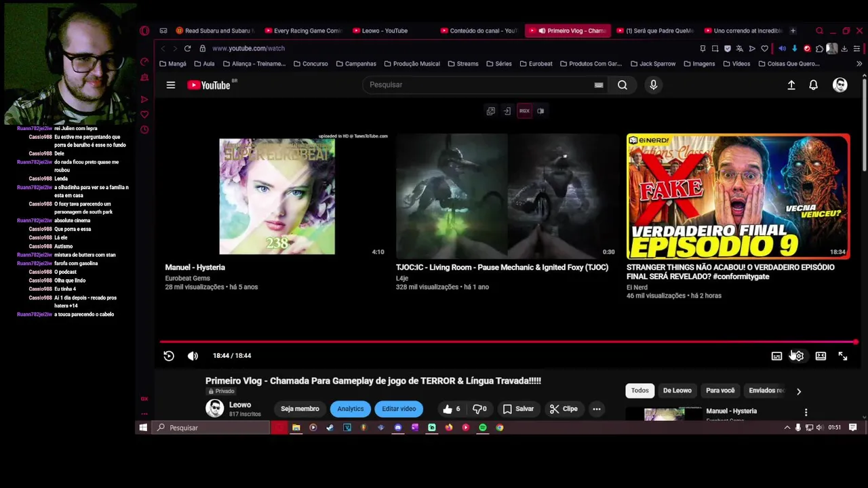
Task: Open YouTube notifications bell
Action: [813, 85]
